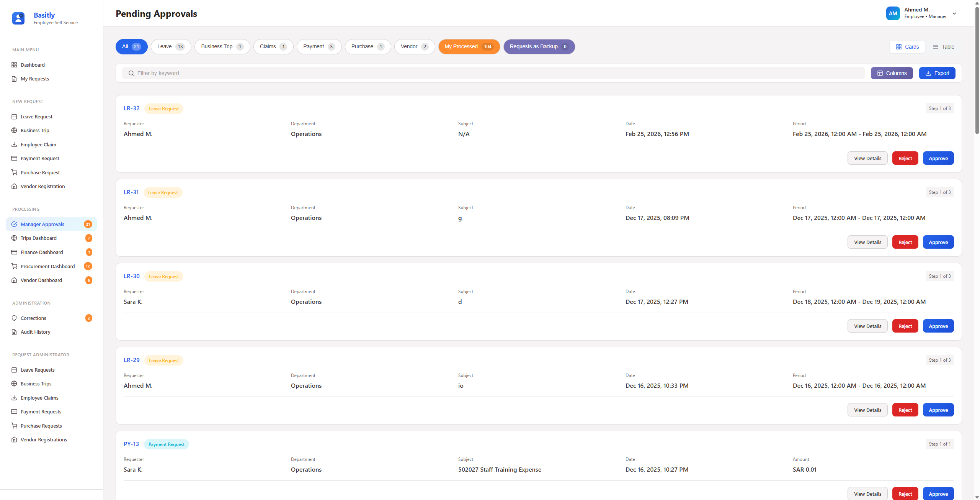Open the Columns selector

(892, 73)
